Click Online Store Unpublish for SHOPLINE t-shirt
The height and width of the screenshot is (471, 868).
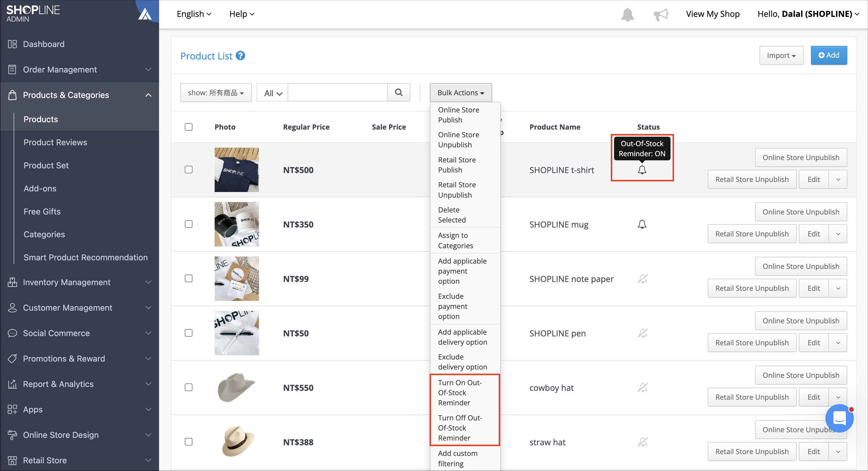(x=801, y=157)
